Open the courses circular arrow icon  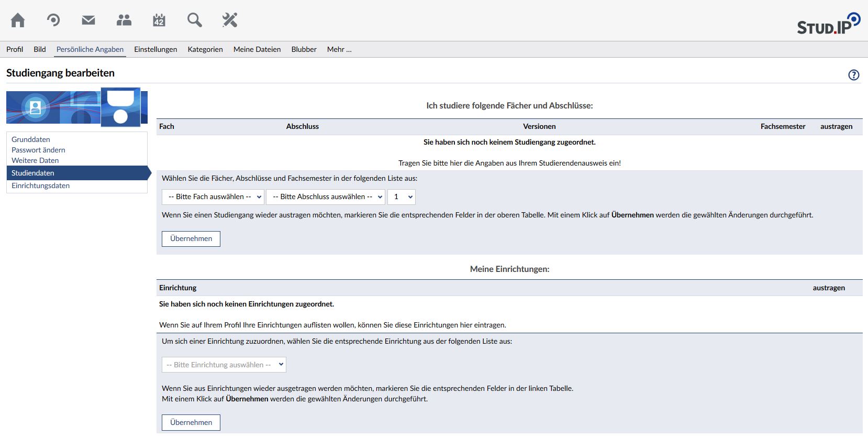pos(53,20)
